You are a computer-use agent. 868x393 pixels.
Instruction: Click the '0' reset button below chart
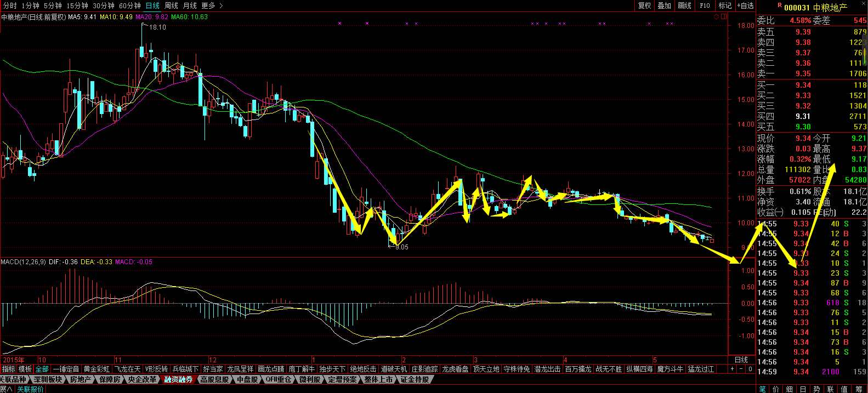click(750, 369)
